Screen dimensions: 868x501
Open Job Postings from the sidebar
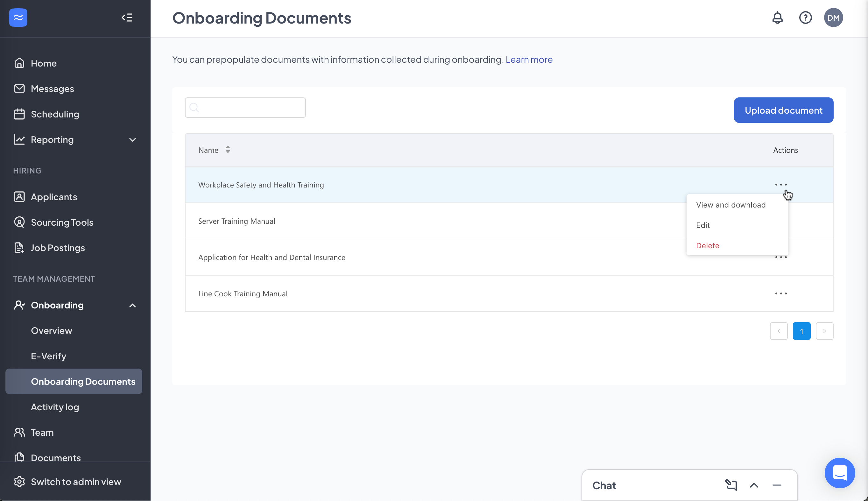pyautogui.click(x=58, y=248)
